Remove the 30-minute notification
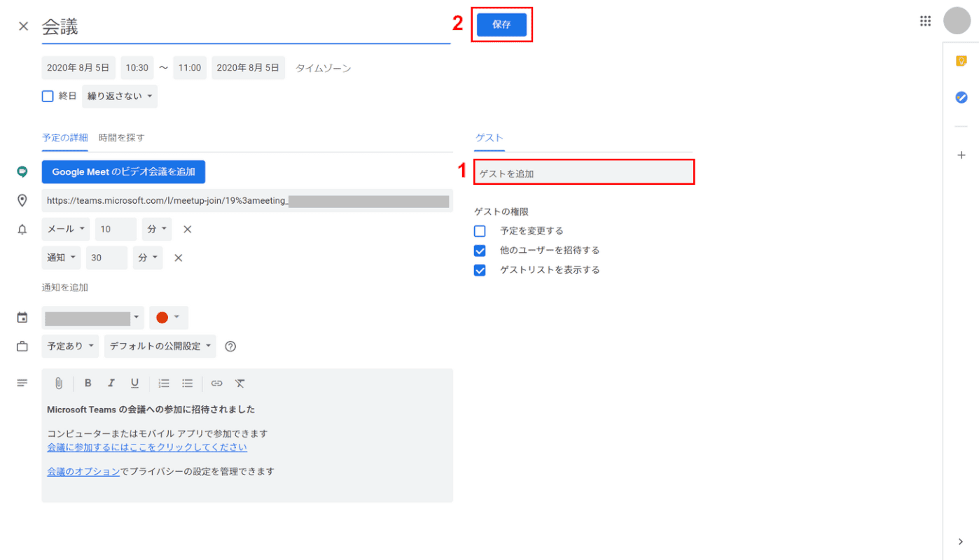This screenshot has height=560, width=979. click(x=178, y=258)
